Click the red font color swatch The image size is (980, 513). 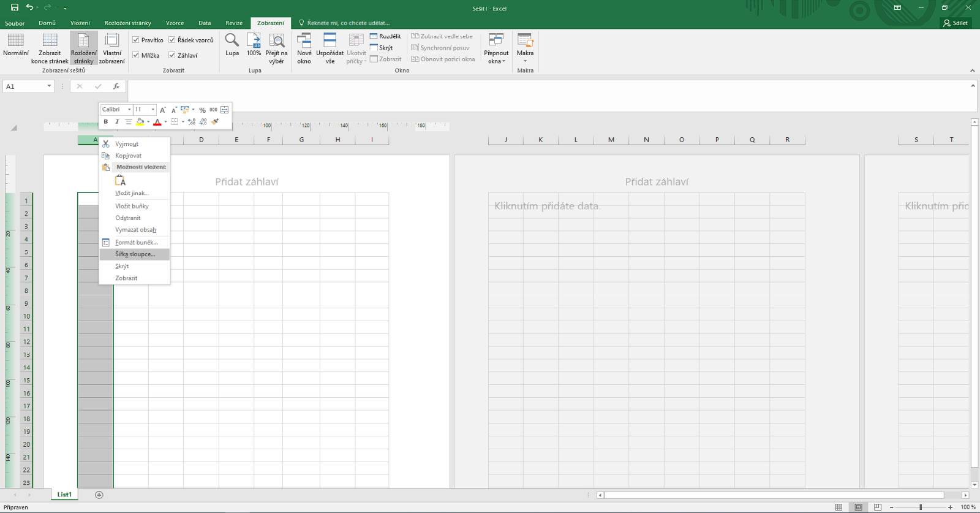(157, 122)
